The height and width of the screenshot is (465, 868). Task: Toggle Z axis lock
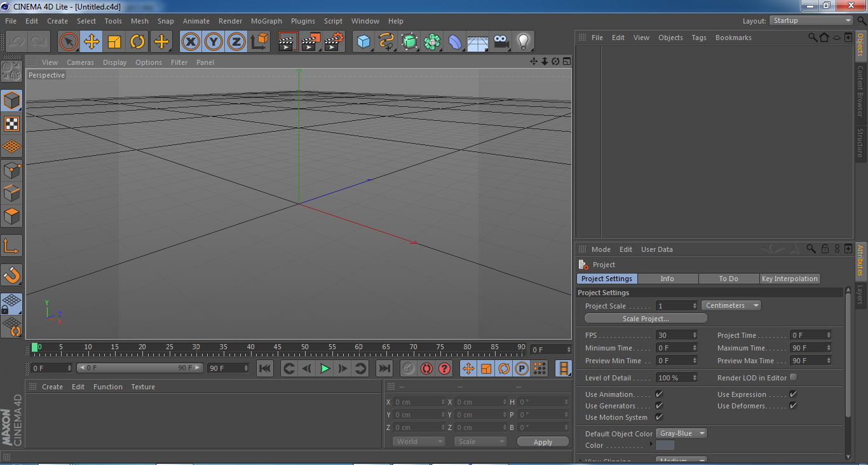pos(236,42)
